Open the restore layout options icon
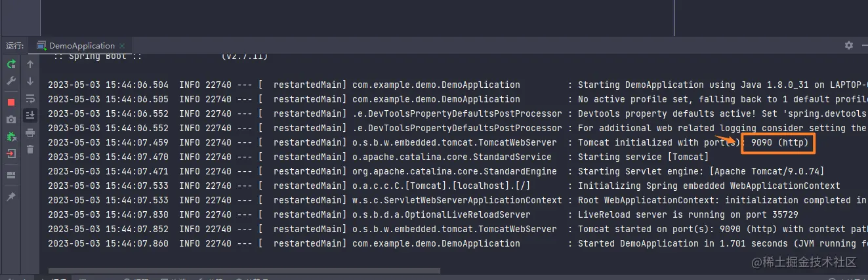 [11, 175]
